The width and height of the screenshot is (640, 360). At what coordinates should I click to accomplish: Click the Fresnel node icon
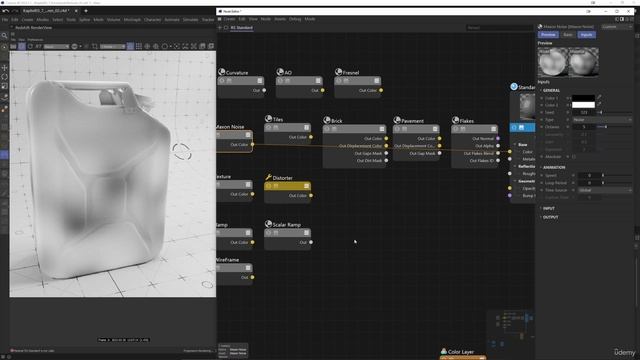(x=338, y=72)
